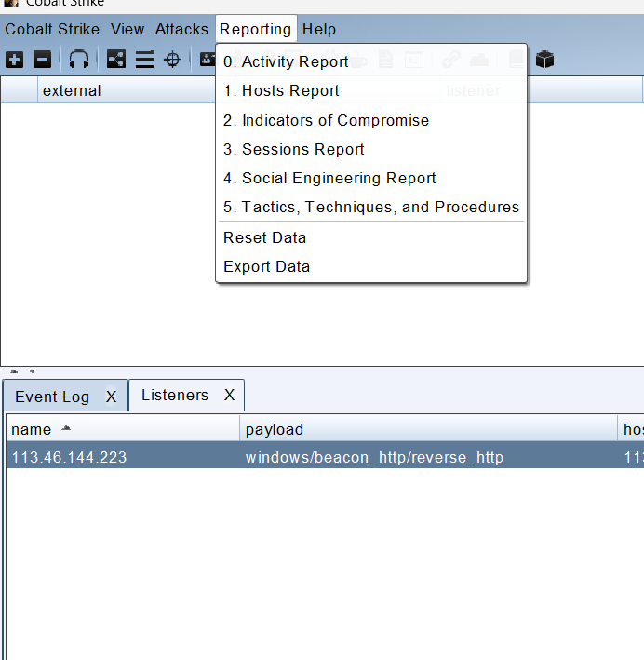Viewport: 644px width, 660px height.
Task: Collapse pane with the up arrow splitter button
Action: [x=14, y=371]
